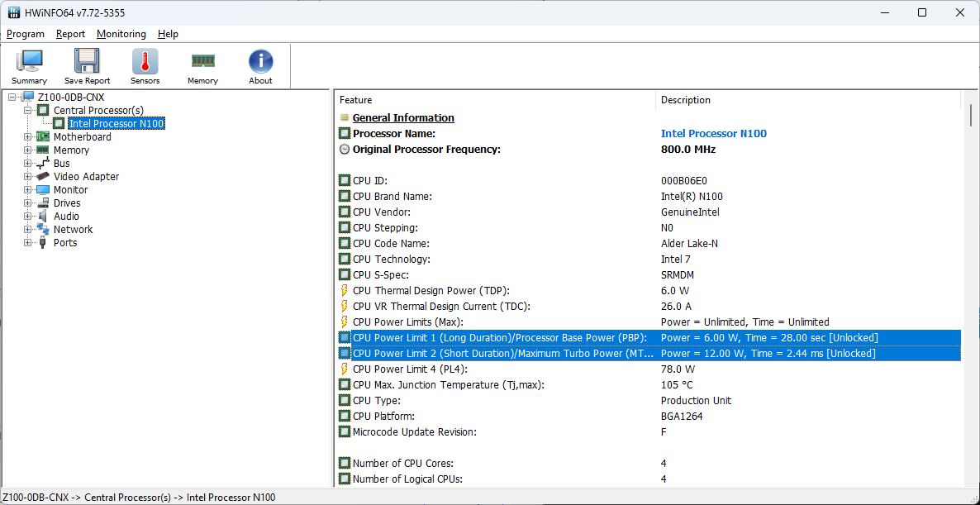Click the BGA1264 value
Viewport: 980px width, 505px height.
coord(681,417)
